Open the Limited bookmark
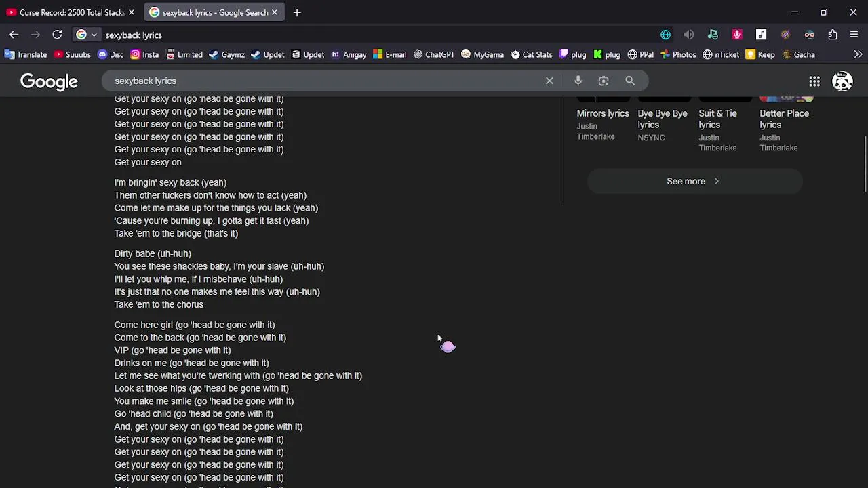 (x=184, y=54)
